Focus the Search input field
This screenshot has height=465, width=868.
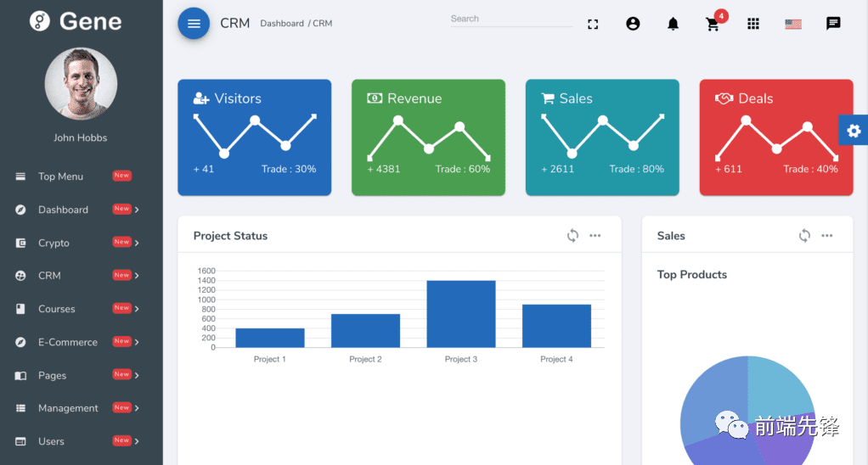[511, 19]
